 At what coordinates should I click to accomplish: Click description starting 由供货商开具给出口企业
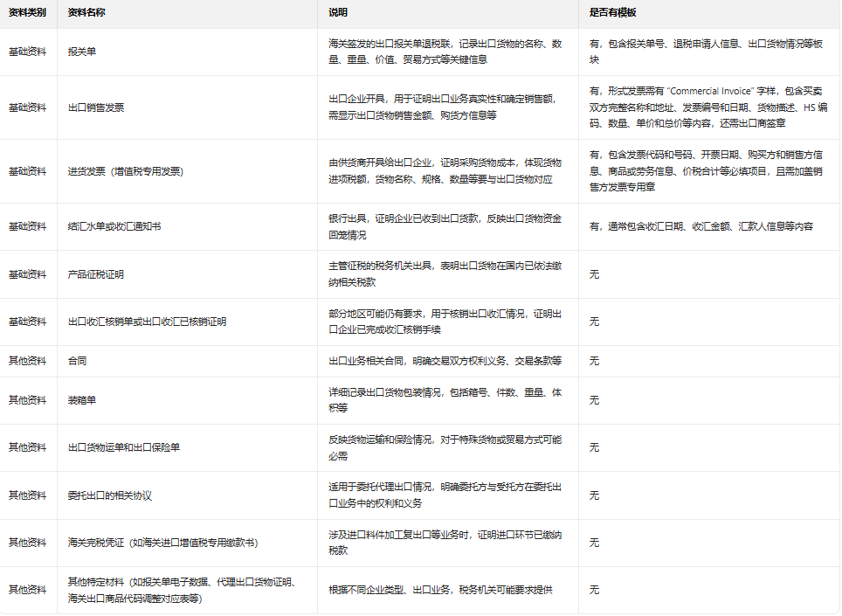coord(445,171)
